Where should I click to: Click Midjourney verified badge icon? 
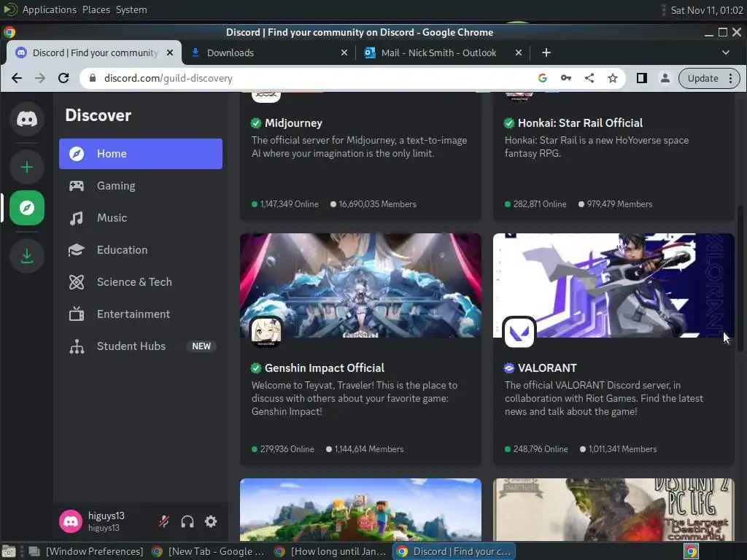[x=256, y=122]
